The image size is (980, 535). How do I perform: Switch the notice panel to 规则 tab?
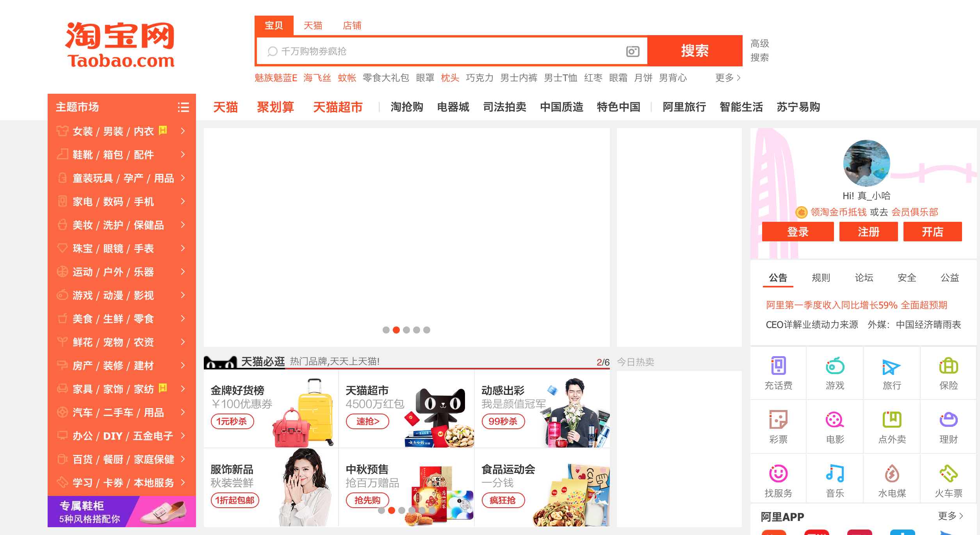821,277
